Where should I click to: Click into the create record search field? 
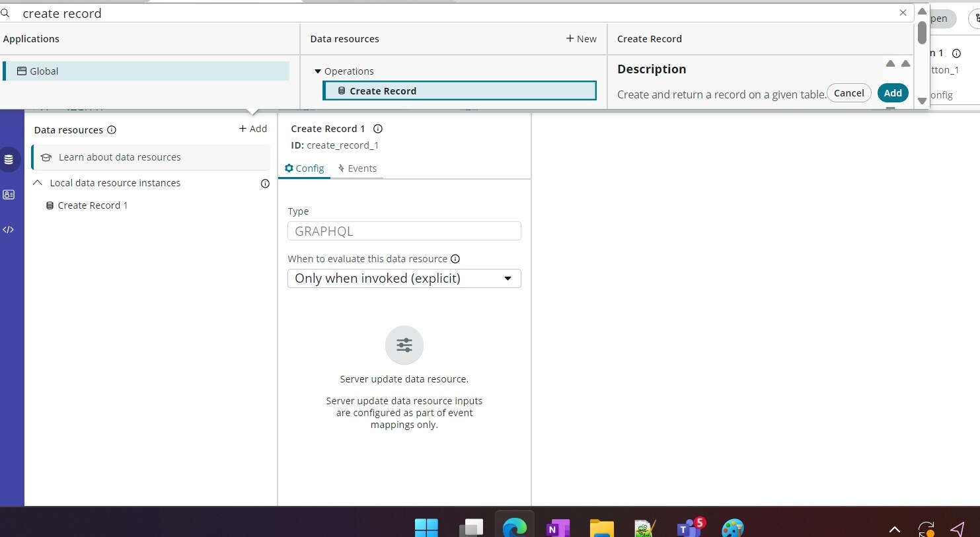click(456, 13)
